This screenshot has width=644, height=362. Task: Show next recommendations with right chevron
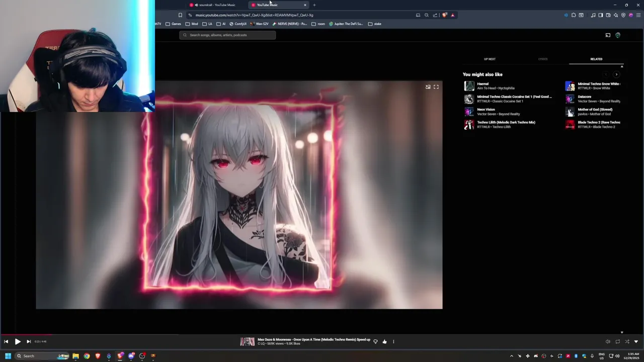(x=616, y=74)
